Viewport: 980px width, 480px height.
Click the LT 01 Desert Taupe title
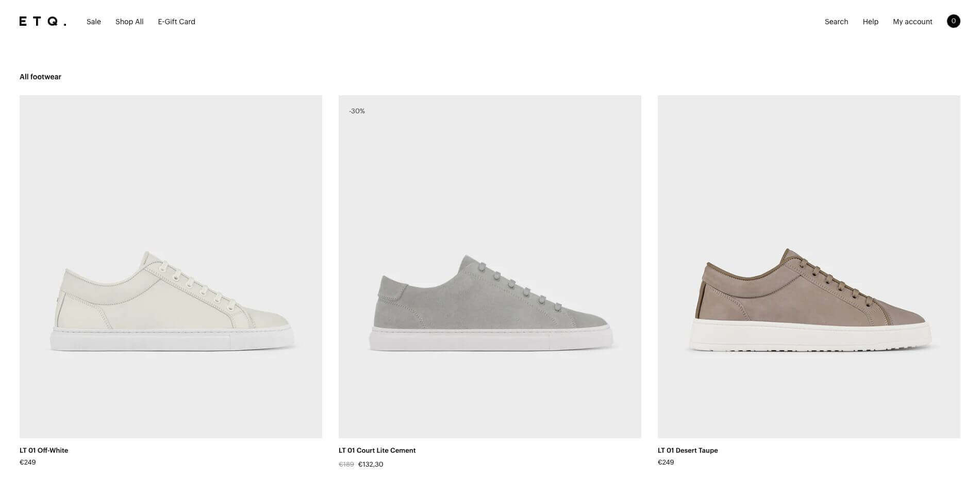(x=688, y=450)
